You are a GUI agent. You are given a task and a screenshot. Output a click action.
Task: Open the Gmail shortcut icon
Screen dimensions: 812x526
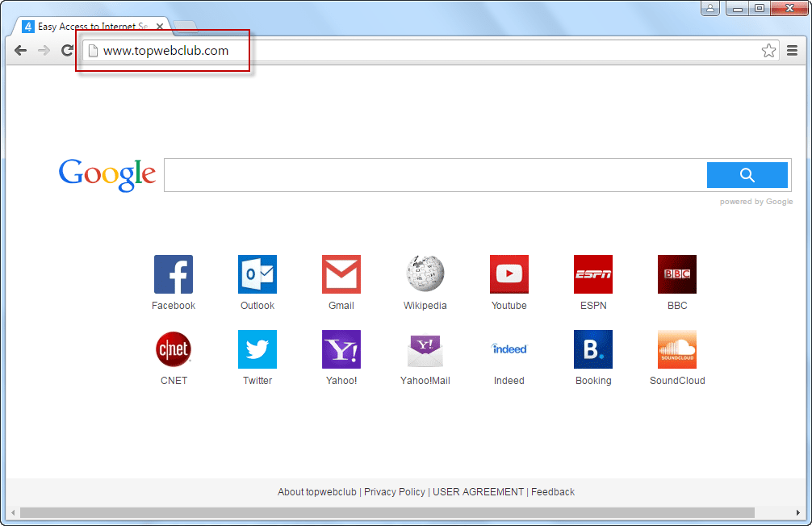[341, 273]
